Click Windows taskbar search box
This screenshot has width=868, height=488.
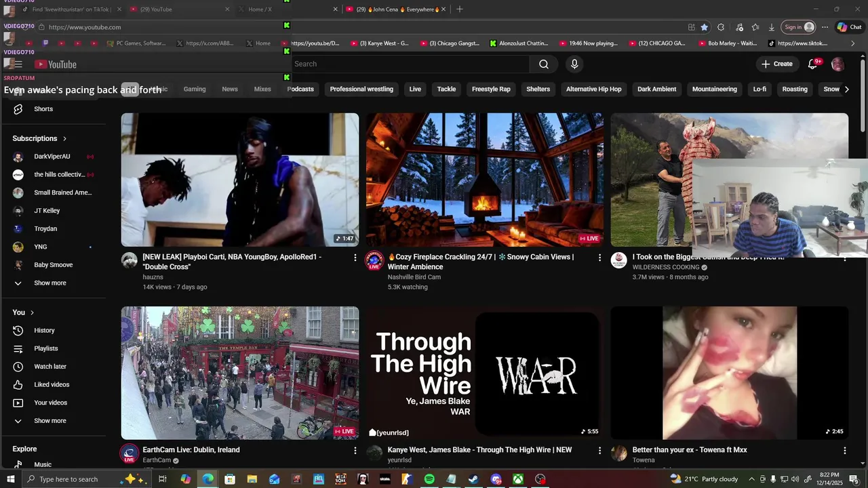click(x=69, y=479)
